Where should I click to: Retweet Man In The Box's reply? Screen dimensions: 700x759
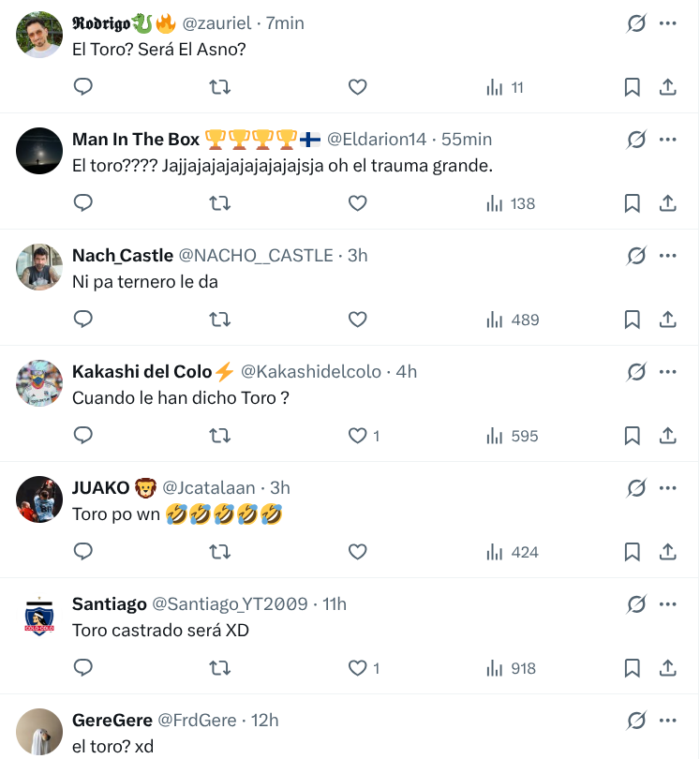220,203
